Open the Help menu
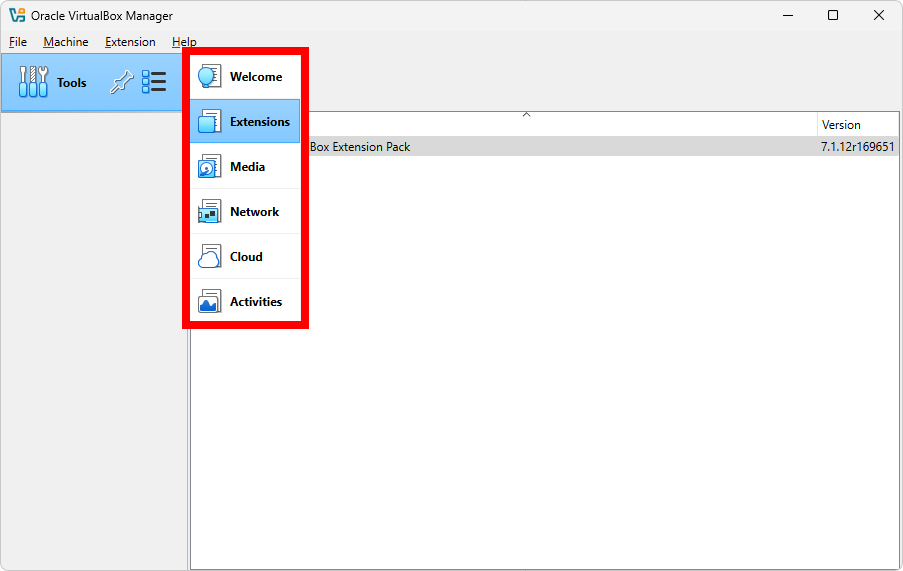 pyautogui.click(x=184, y=42)
